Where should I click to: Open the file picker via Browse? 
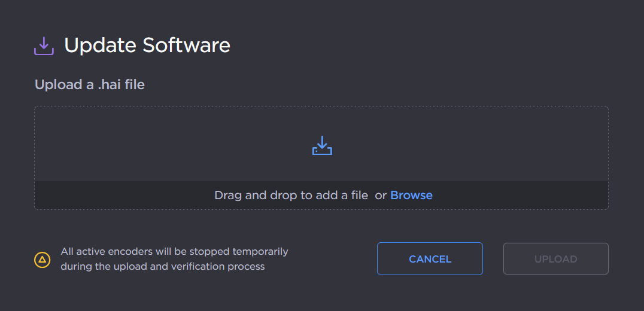tap(411, 195)
